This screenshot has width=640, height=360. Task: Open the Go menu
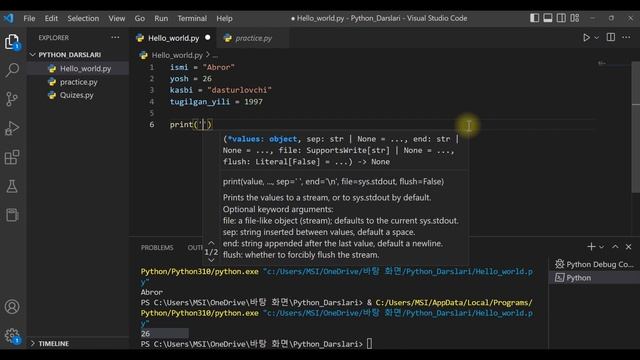tap(140, 18)
